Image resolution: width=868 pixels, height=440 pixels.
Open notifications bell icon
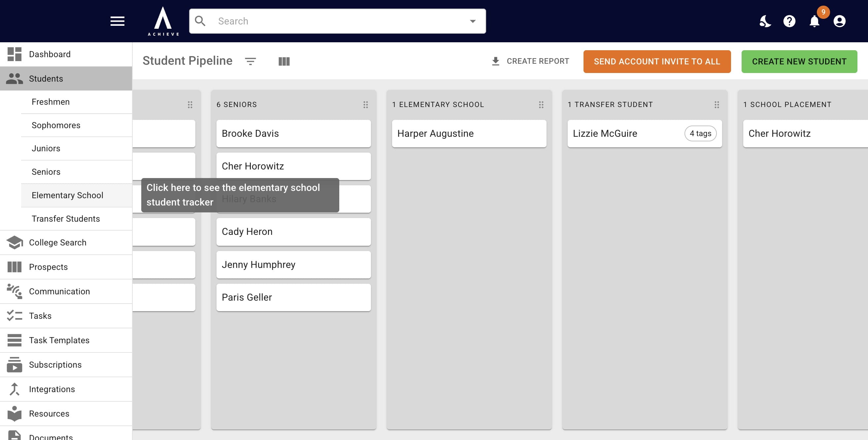point(815,21)
